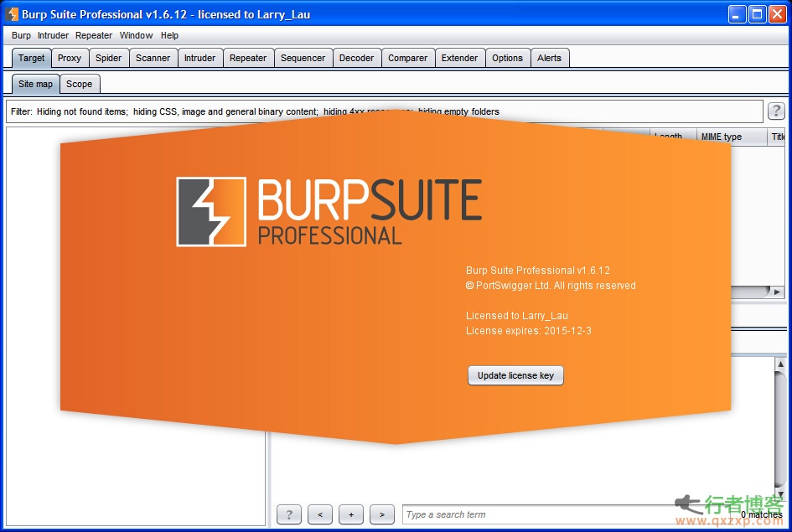
Task: Switch to the Scanner tab
Action: 153,58
